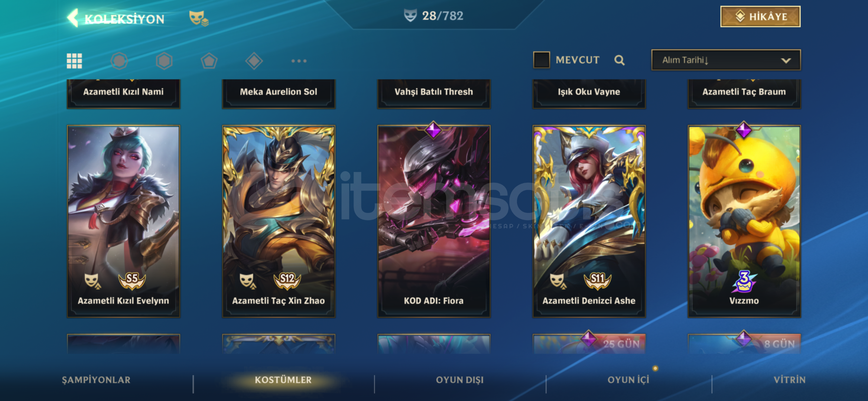Screen dimensions: 868x401
Task: Switch to the Oyun Dışı tab
Action: [x=460, y=380]
